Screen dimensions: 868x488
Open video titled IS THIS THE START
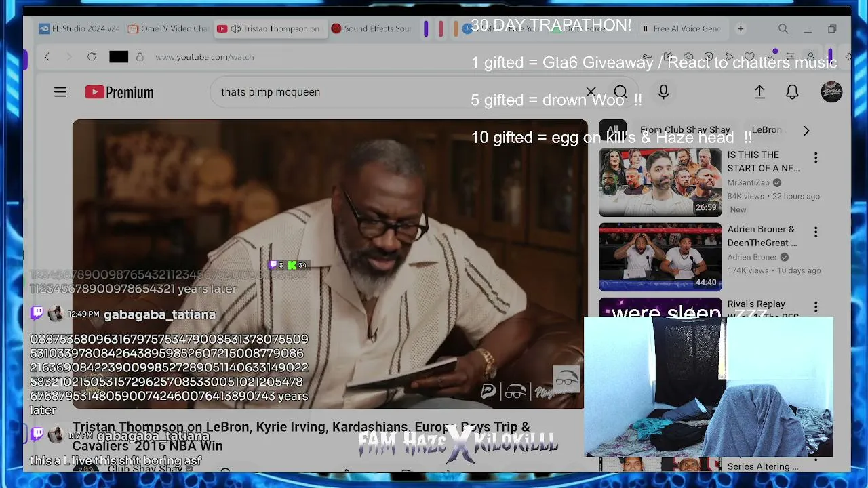tap(764, 161)
